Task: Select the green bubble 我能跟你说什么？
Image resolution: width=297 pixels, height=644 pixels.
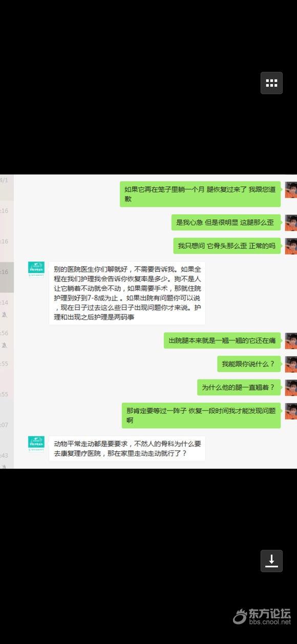Action: [249, 364]
